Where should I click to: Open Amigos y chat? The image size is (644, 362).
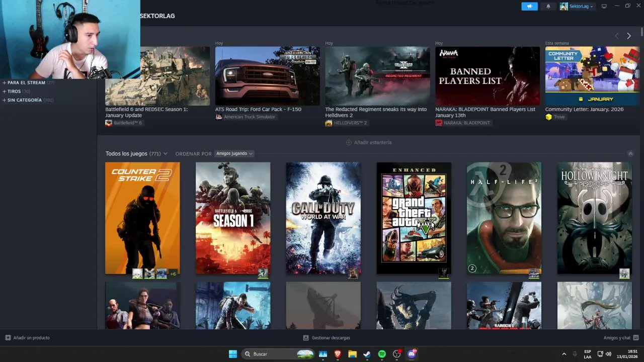click(x=621, y=338)
